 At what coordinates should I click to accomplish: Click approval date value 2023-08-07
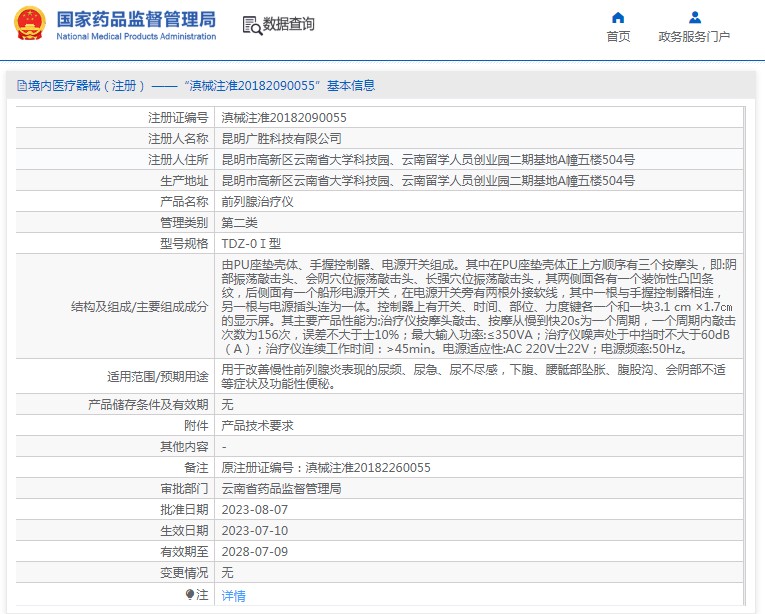[x=254, y=509]
